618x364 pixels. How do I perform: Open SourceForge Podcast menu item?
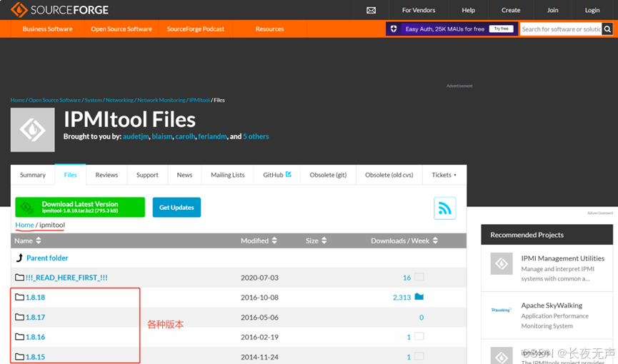[x=196, y=29]
